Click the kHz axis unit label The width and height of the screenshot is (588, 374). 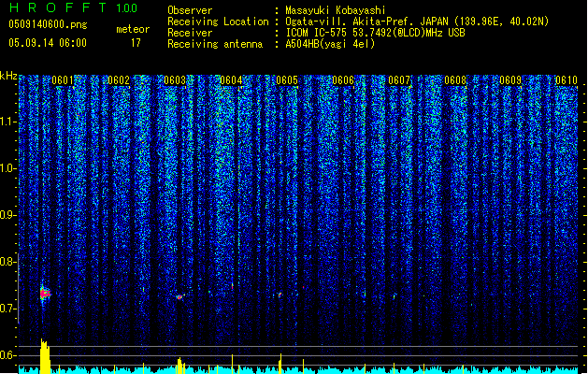[x=8, y=76]
